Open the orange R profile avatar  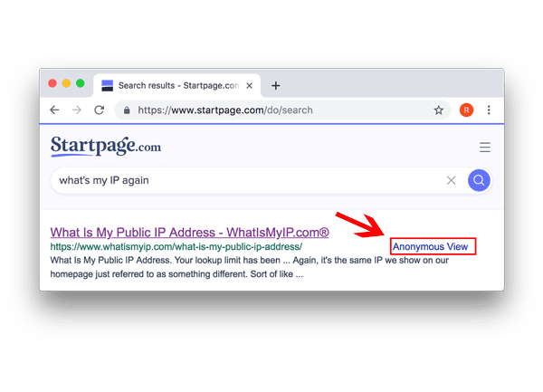pos(466,110)
